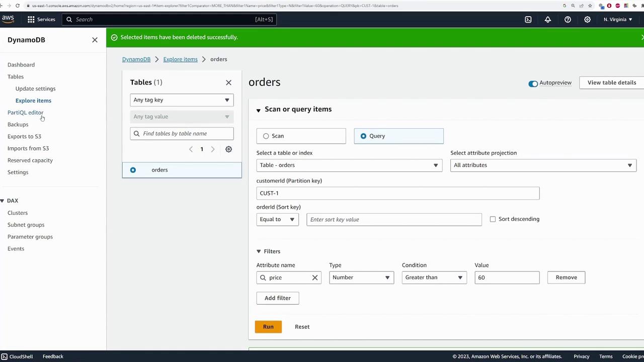Viewport: 644px width, 362px height.
Task: Close the DynamoDB side navigation
Action: pyautogui.click(x=95, y=40)
